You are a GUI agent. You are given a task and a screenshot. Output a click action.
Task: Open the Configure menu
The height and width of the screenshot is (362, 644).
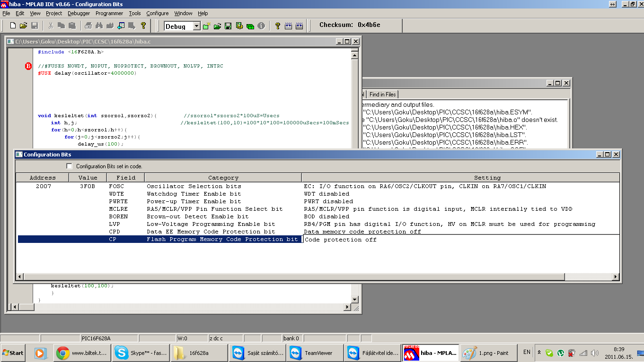tap(158, 13)
